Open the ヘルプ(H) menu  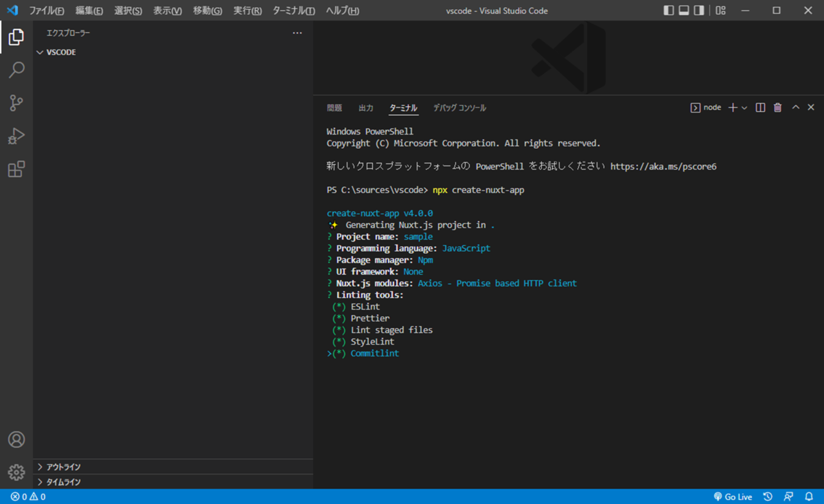342,11
